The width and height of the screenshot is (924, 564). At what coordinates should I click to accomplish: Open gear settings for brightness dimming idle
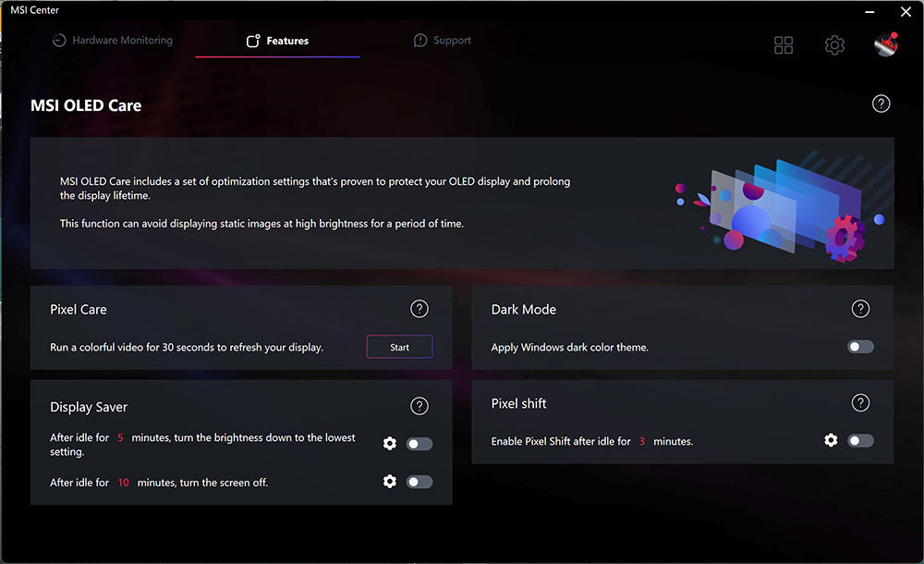(390, 444)
